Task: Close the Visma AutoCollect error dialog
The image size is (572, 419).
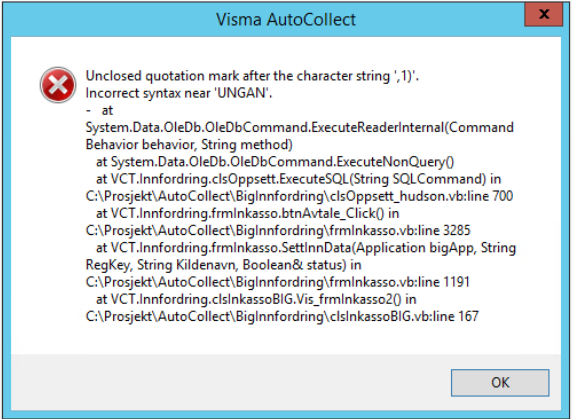Action: pos(544,14)
